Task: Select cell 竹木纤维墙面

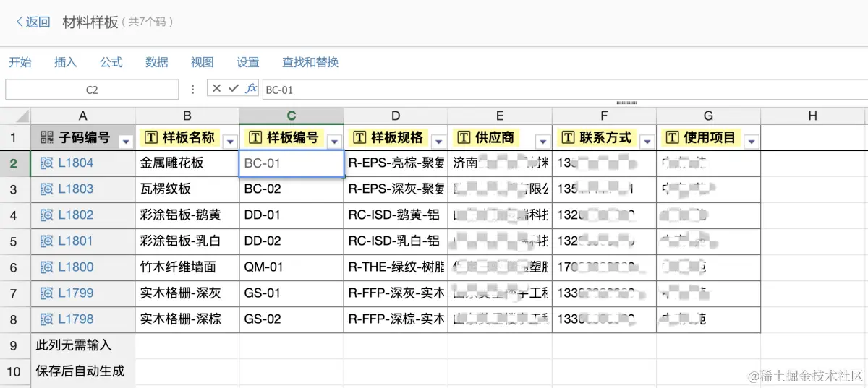Action: click(187, 267)
